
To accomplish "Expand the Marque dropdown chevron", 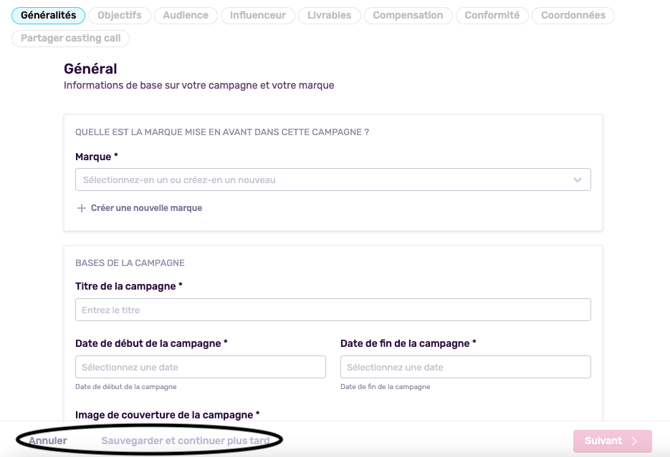I will point(577,180).
